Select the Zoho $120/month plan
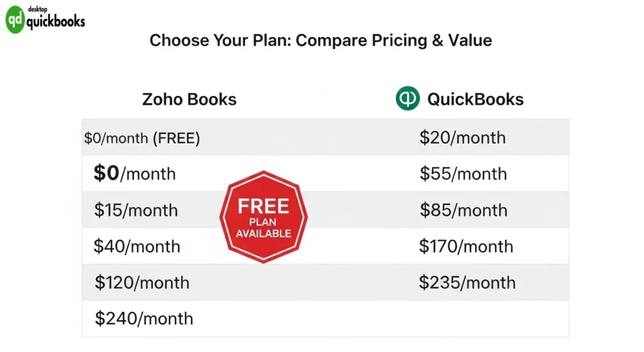This screenshot has height=352, width=644. 142,282
